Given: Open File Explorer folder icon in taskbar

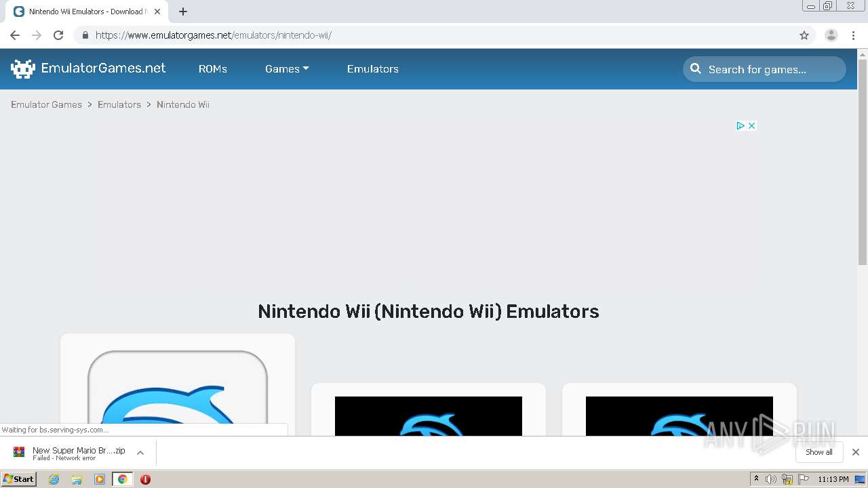Looking at the screenshot, I should pyautogui.click(x=77, y=479).
